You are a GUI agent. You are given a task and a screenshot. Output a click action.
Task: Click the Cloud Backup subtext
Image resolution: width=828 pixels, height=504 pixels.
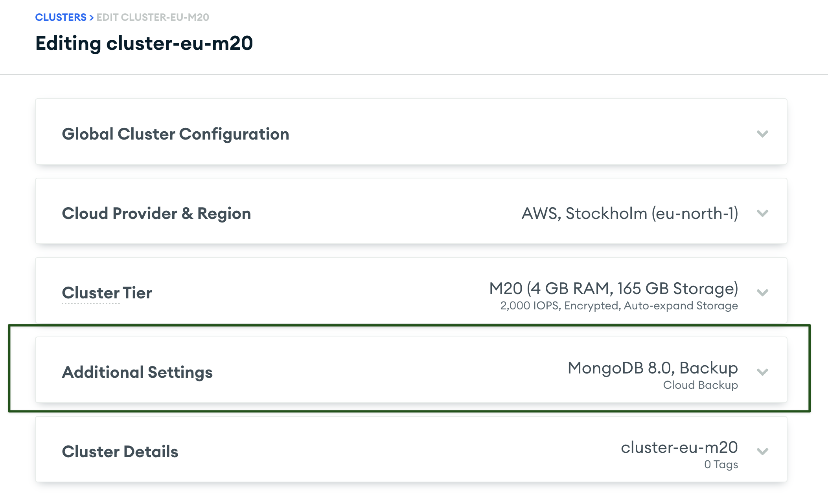pos(700,385)
